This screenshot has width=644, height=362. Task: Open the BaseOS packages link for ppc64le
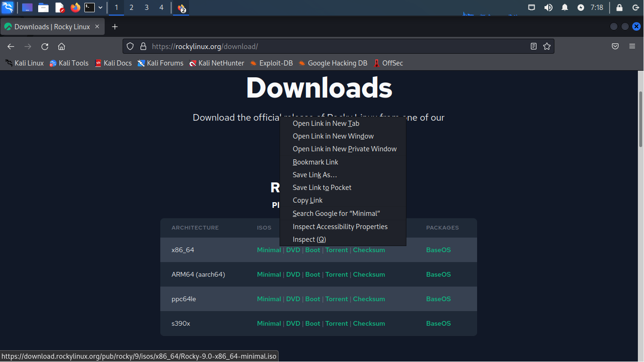(x=438, y=299)
